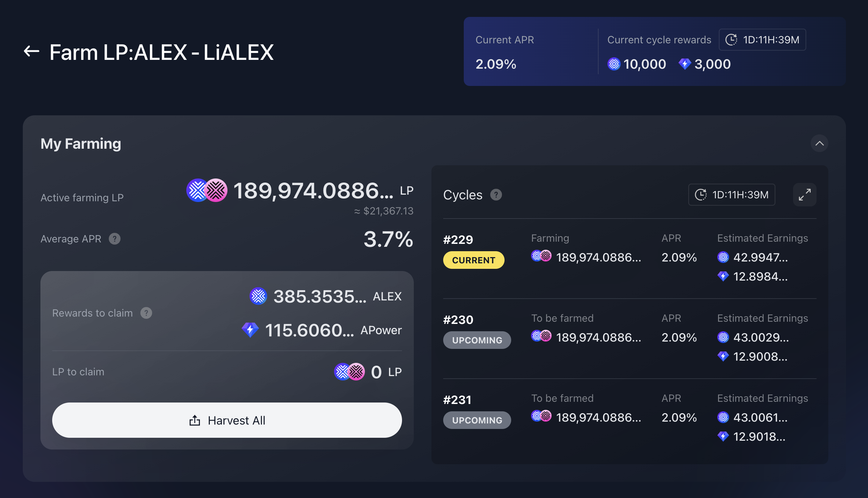Collapse the My Farming panel
The width and height of the screenshot is (868, 498).
click(x=819, y=143)
